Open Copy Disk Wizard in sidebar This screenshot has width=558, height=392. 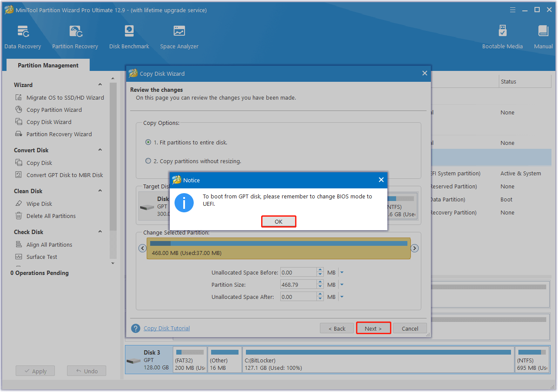pyautogui.click(x=44, y=122)
